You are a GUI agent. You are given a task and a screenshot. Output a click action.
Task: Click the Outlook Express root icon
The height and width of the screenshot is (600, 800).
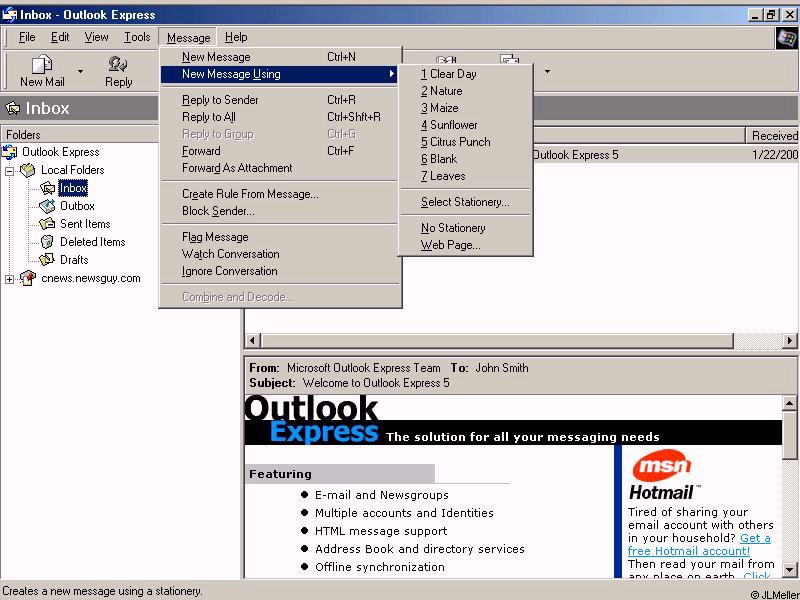click(x=10, y=152)
